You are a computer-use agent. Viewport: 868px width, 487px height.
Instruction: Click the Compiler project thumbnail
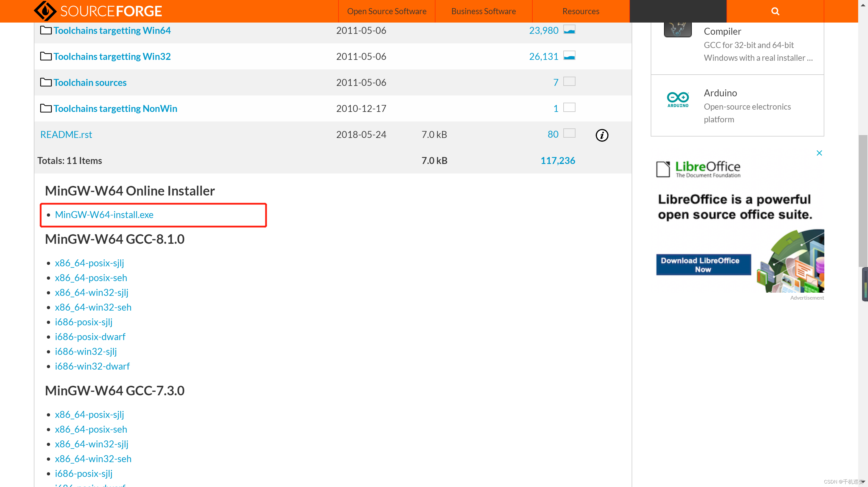678,29
